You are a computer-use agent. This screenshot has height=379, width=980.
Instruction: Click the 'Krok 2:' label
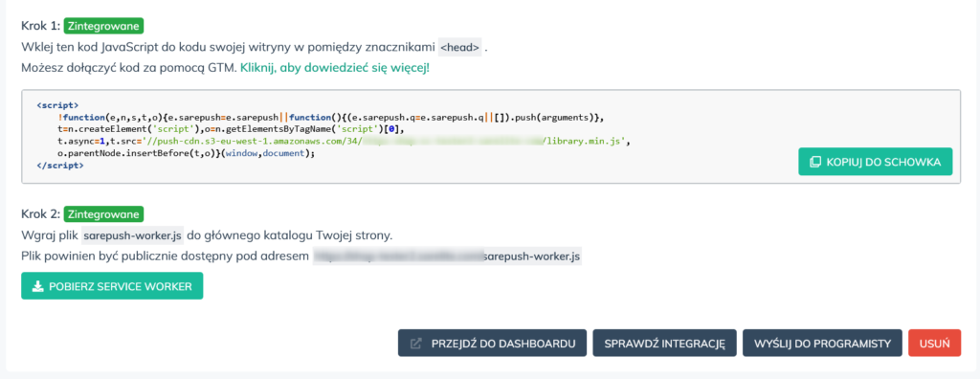click(x=40, y=214)
